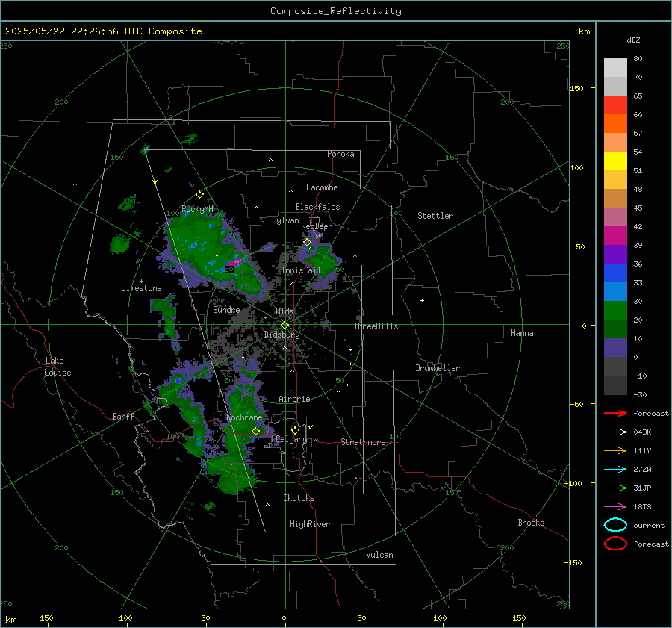The image size is (672, 628).
Task: Click the HighRiver city label
Action: (x=309, y=524)
